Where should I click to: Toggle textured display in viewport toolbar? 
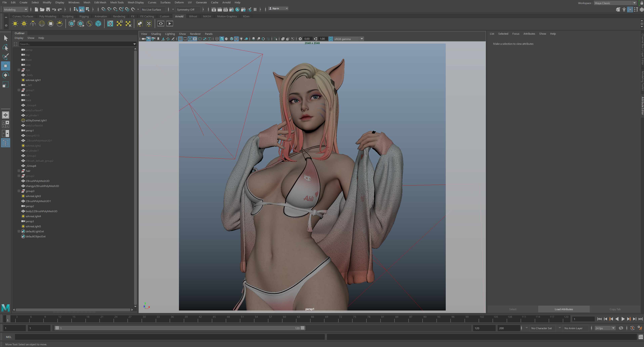(236, 39)
